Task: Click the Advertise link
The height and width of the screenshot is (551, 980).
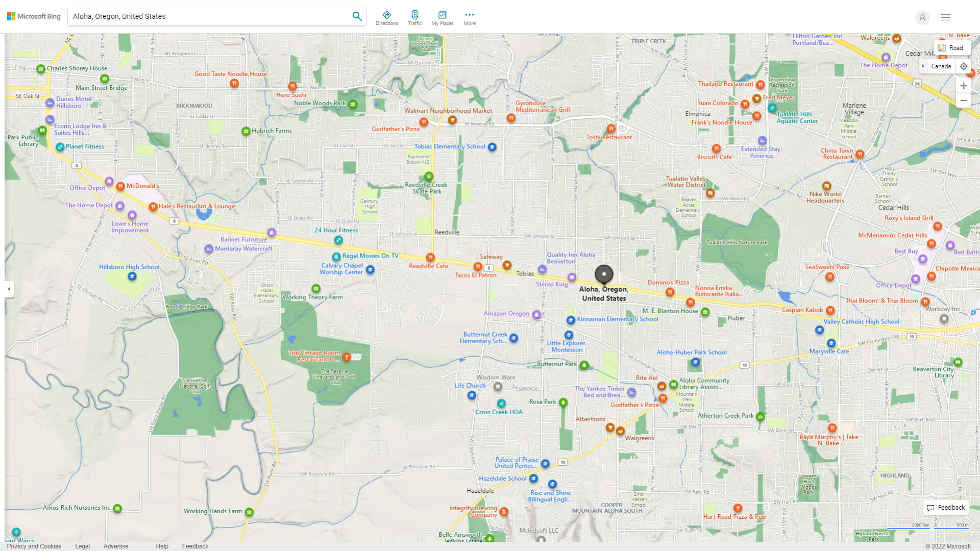Action: (x=116, y=546)
